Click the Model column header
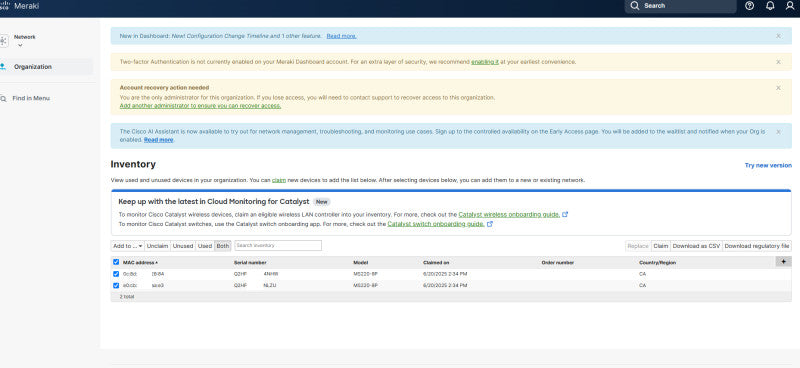The height and width of the screenshot is (368, 800). tap(361, 262)
